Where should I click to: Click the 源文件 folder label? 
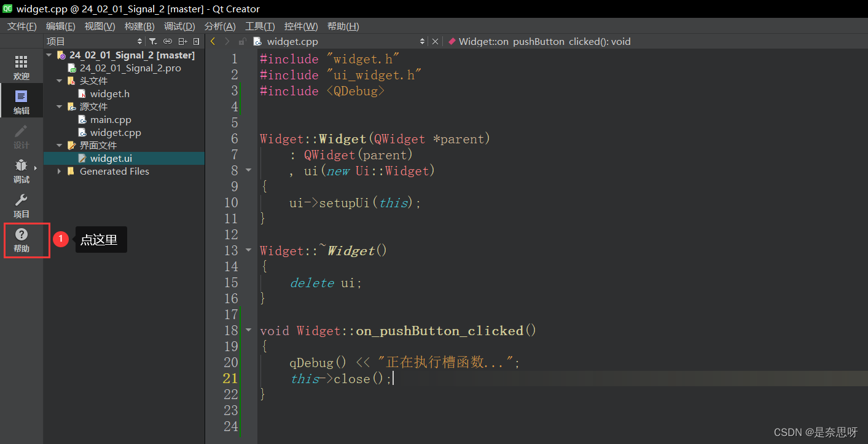(93, 107)
